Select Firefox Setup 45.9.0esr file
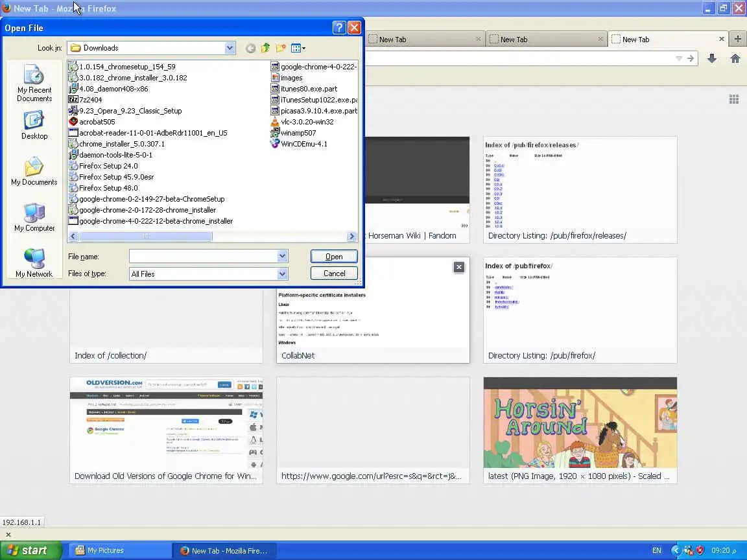 tap(111, 177)
